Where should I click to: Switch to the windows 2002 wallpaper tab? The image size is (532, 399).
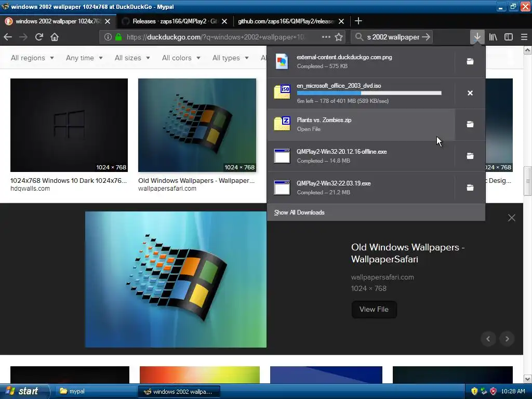pos(58,21)
